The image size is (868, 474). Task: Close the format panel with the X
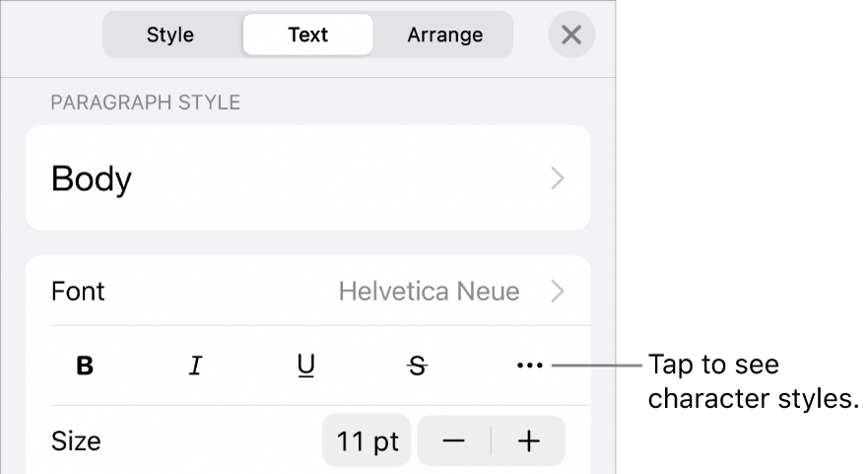(x=570, y=34)
